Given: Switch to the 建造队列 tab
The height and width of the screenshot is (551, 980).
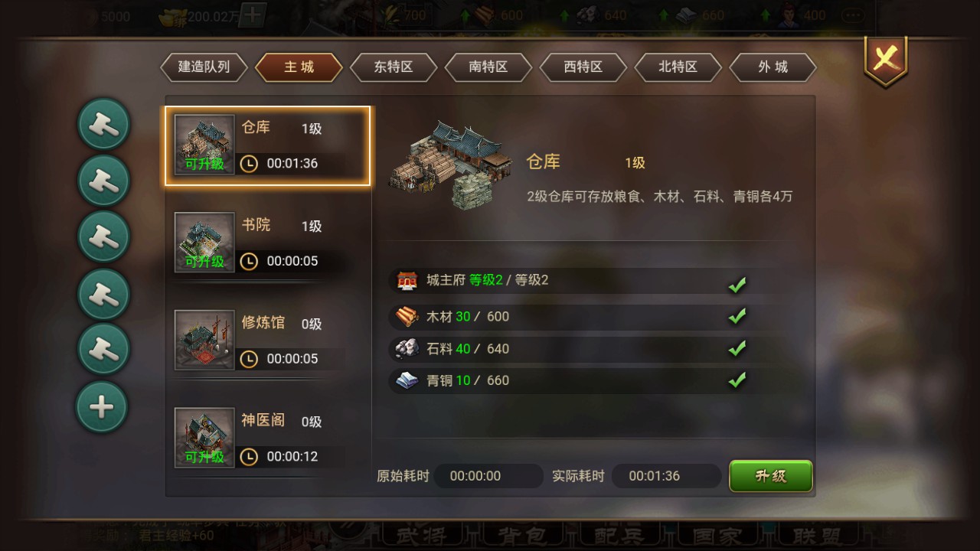Looking at the screenshot, I should pyautogui.click(x=204, y=67).
